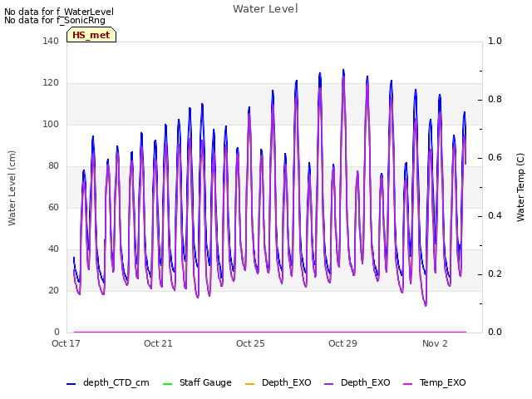Click the 60 left axis tick label
The image size is (532, 399).
point(53,207)
